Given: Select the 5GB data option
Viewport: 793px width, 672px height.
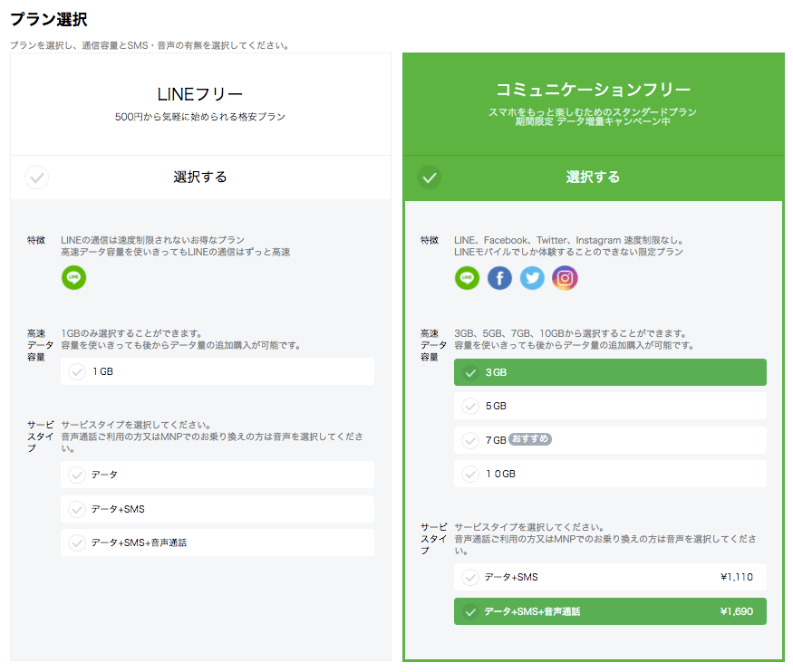Looking at the screenshot, I should coord(610,406).
